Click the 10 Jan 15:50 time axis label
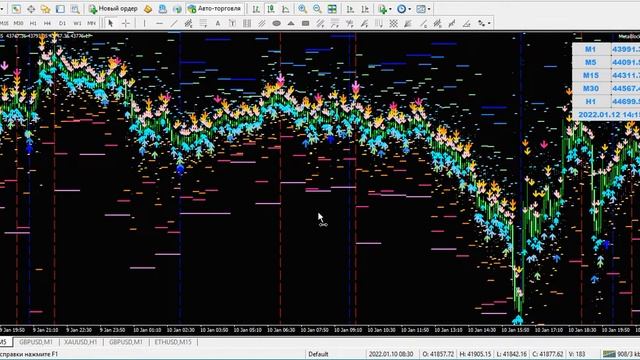 coord(515,330)
